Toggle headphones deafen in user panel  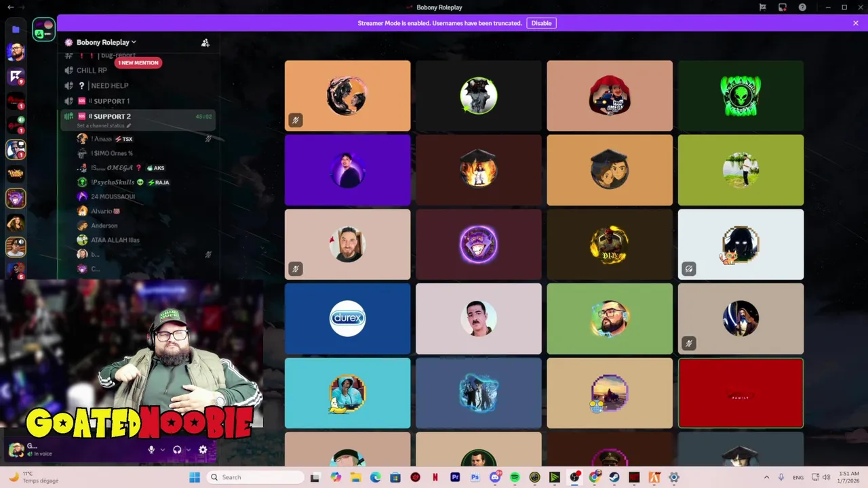click(177, 449)
